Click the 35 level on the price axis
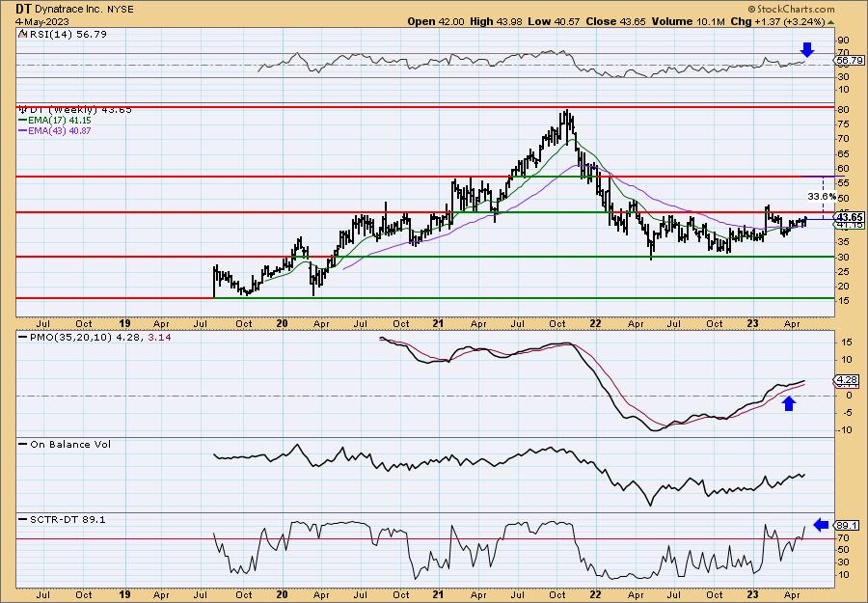 843,242
